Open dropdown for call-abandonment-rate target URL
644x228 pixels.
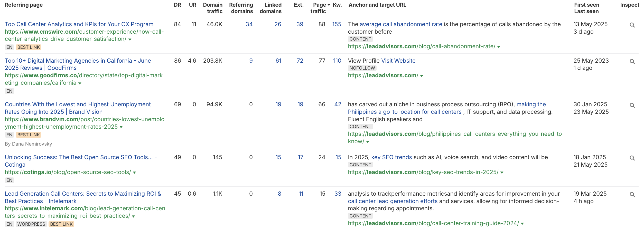point(499,47)
